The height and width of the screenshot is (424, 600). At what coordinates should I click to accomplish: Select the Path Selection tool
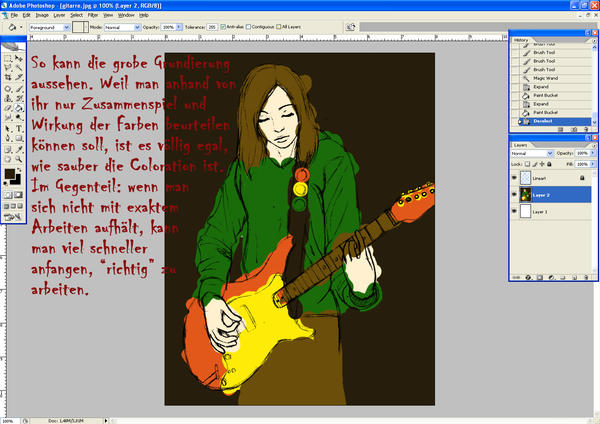[7, 129]
